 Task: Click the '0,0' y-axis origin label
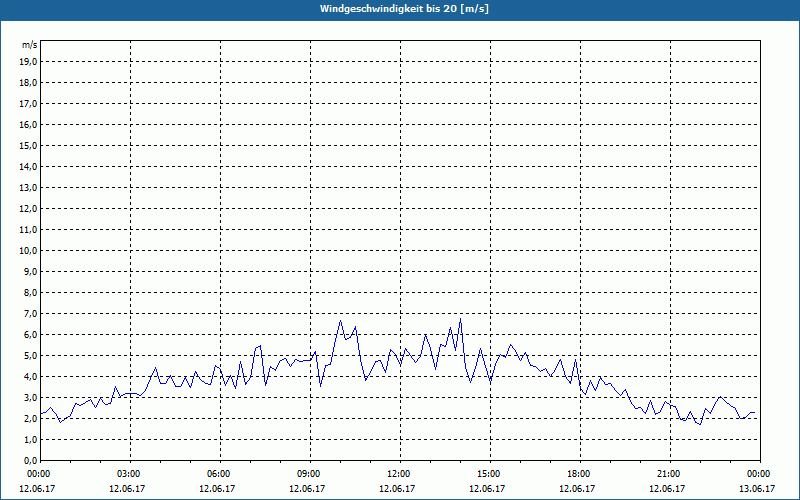tap(31, 460)
